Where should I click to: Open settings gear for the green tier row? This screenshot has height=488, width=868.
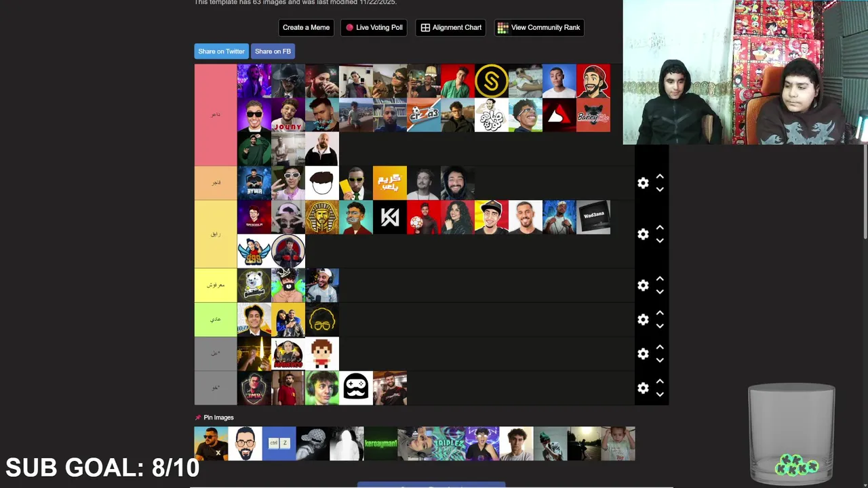[x=643, y=319]
